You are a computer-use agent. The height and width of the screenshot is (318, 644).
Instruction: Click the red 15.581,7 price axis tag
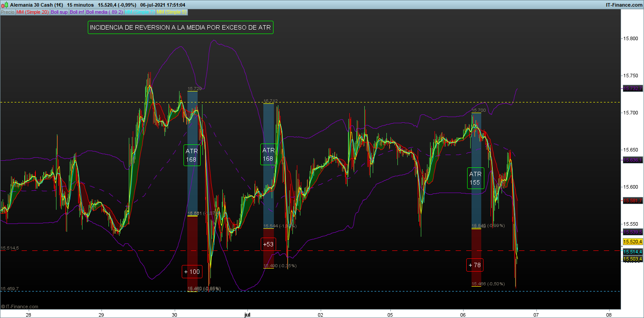[633, 201]
